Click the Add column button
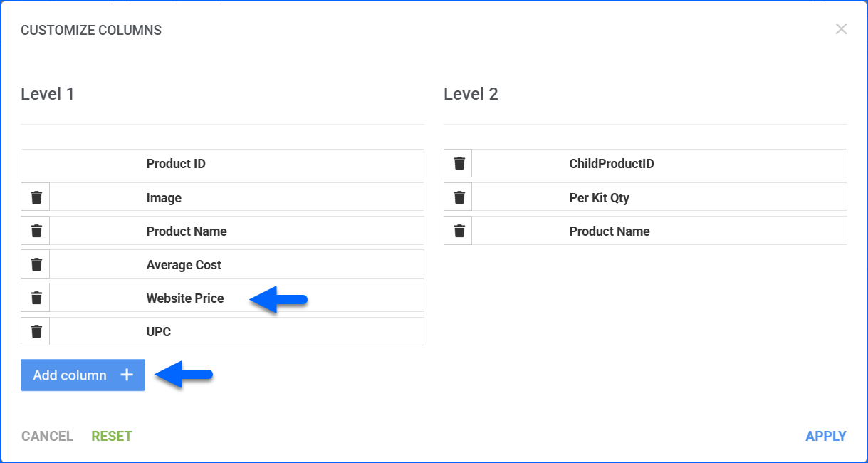This screenshot has height=463, width=868. click(83, 375)
